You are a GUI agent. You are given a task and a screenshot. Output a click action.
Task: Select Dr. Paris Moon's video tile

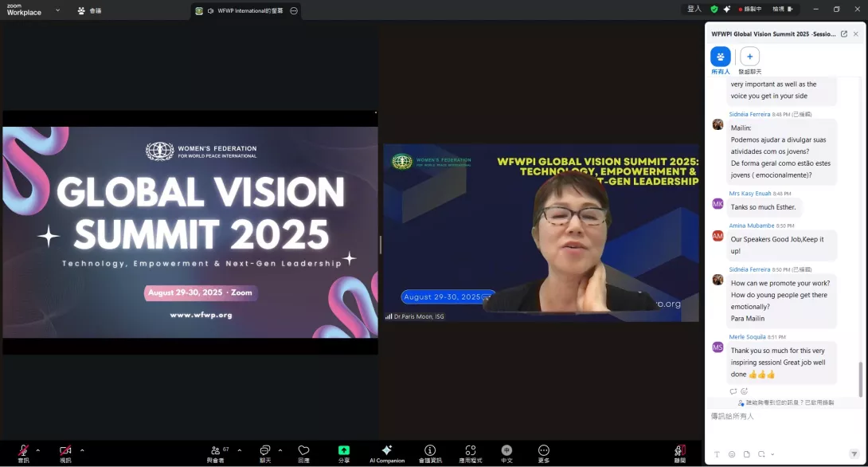[x=541, y=233]
